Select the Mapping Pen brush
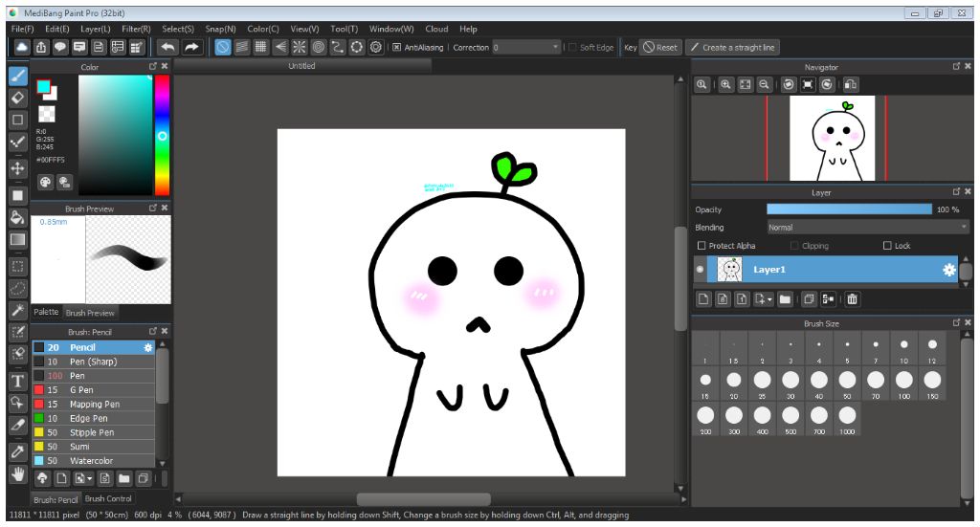 click(94, 404)
